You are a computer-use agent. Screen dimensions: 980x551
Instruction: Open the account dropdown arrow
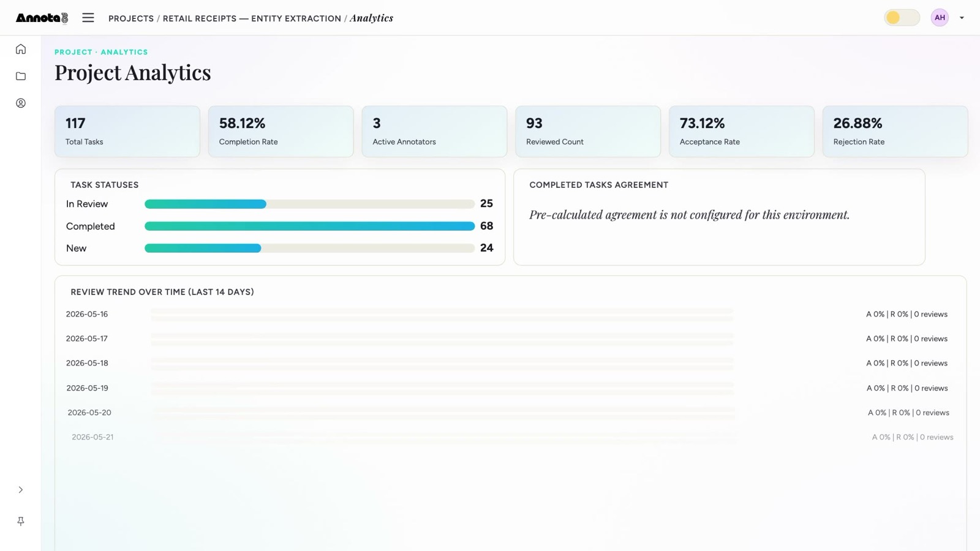tap(962, 18)
